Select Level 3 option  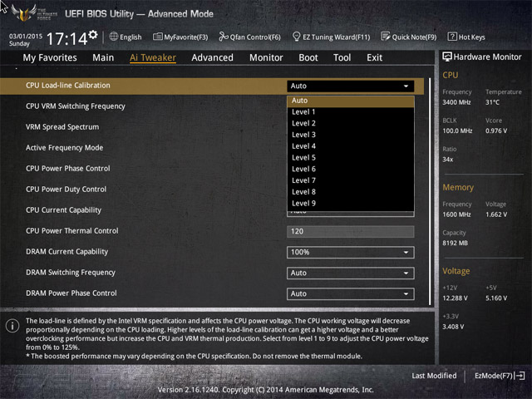(x=351, y=135)
